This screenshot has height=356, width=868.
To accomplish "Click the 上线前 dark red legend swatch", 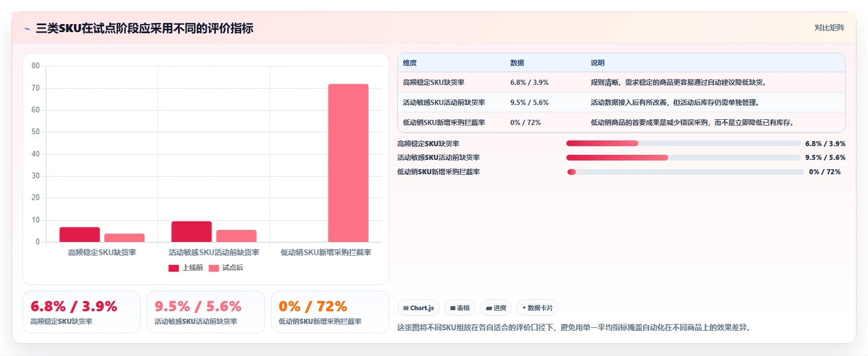I will 173,268.
